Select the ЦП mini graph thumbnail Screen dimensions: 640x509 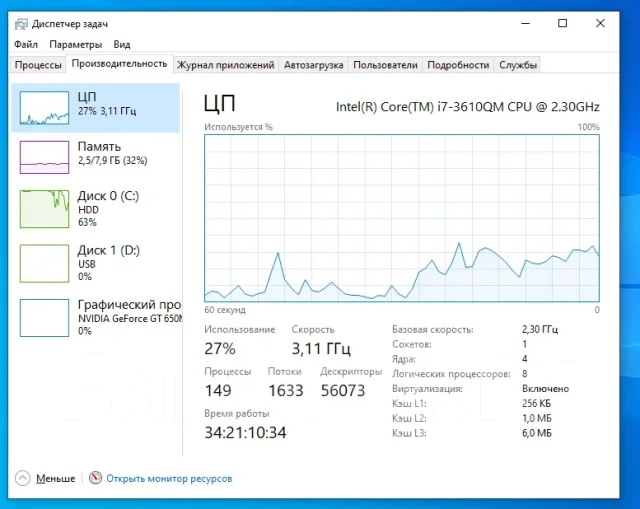[44, 108]
